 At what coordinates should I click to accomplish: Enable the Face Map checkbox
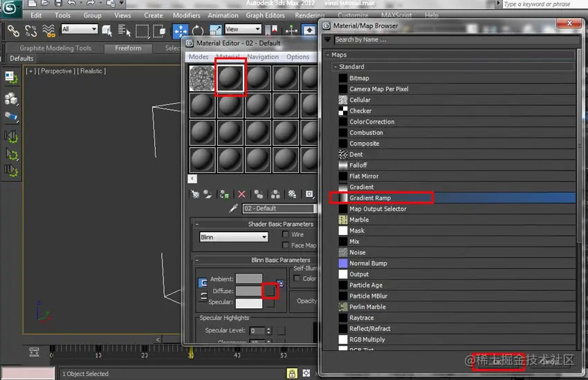point(286,245)
